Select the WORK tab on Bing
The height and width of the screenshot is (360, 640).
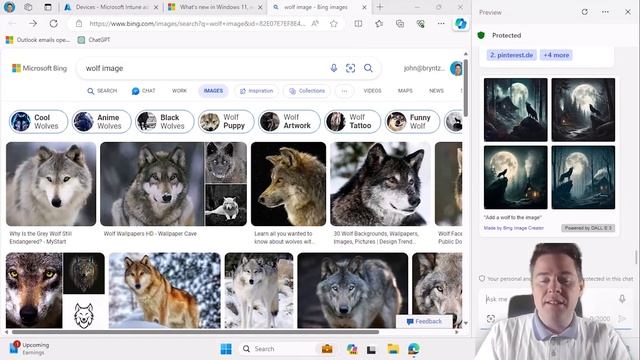pos(179,91)
